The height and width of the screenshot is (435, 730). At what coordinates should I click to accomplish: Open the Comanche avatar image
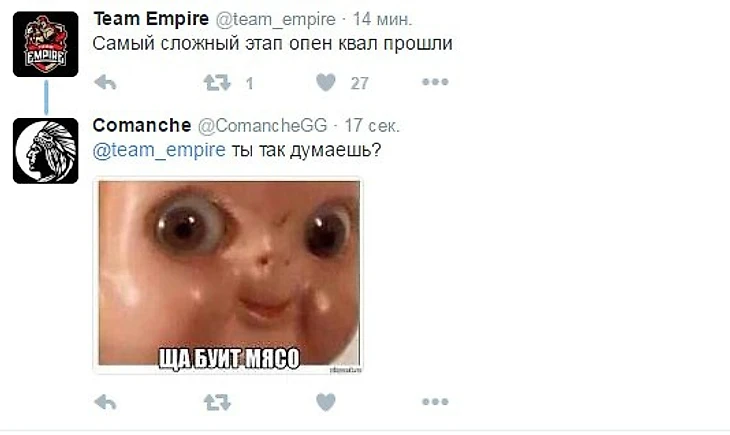[x=46, y=151]
